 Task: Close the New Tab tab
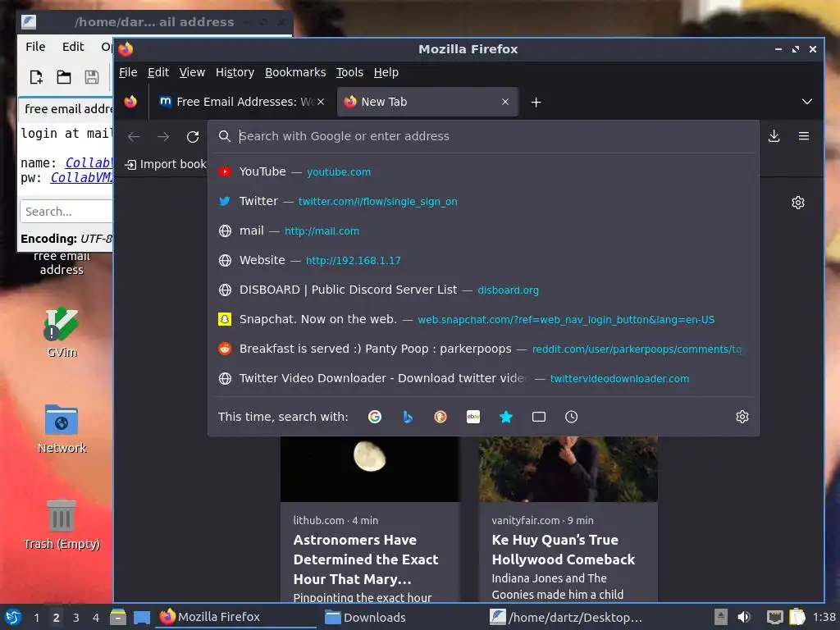(505, 102)
